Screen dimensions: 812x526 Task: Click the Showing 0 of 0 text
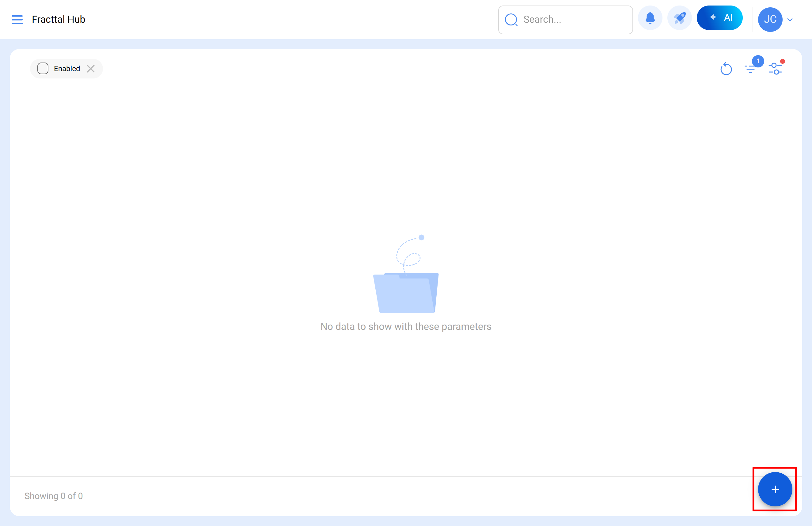(54, 496)
